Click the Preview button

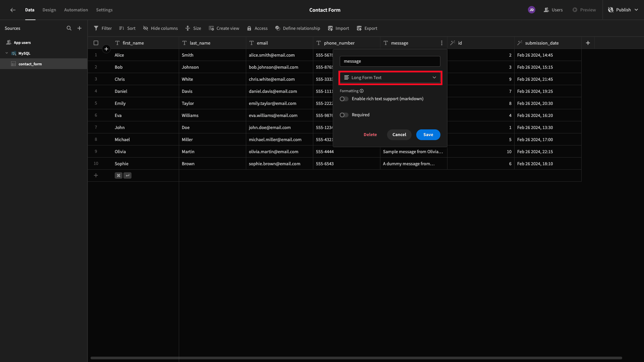coord(584,10)
